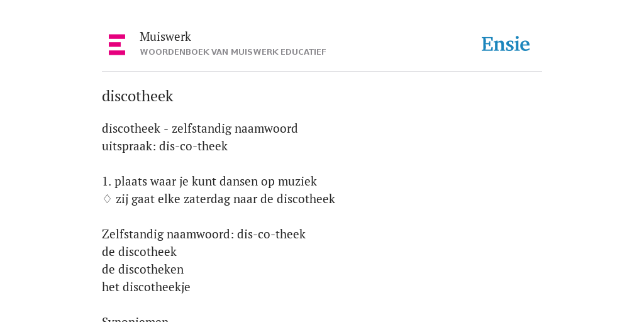The width and height of the screenshot is (644, 322).
Task: Click the 'discotheek - zelfstandig naamwoord' line
Action: click(x=199, y=128)
